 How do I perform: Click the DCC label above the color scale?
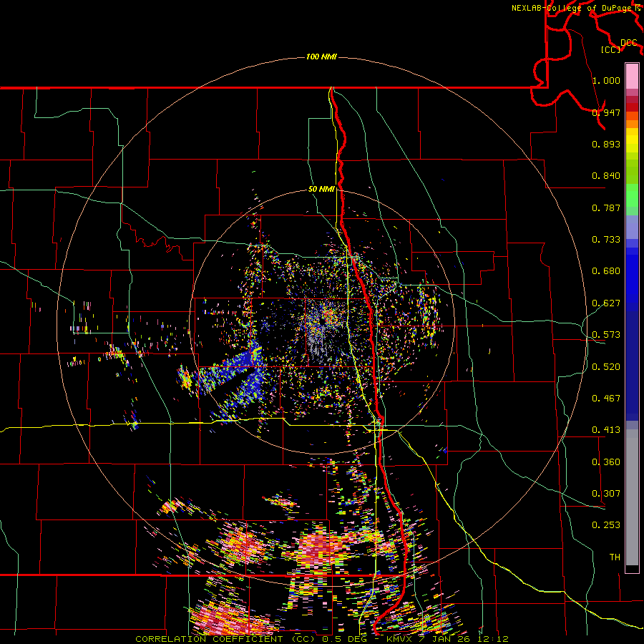[629, 43]
